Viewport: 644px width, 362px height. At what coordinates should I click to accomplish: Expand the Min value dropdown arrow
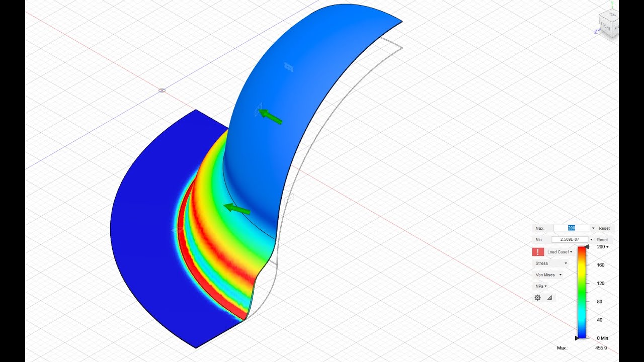(x=591, y=240)
